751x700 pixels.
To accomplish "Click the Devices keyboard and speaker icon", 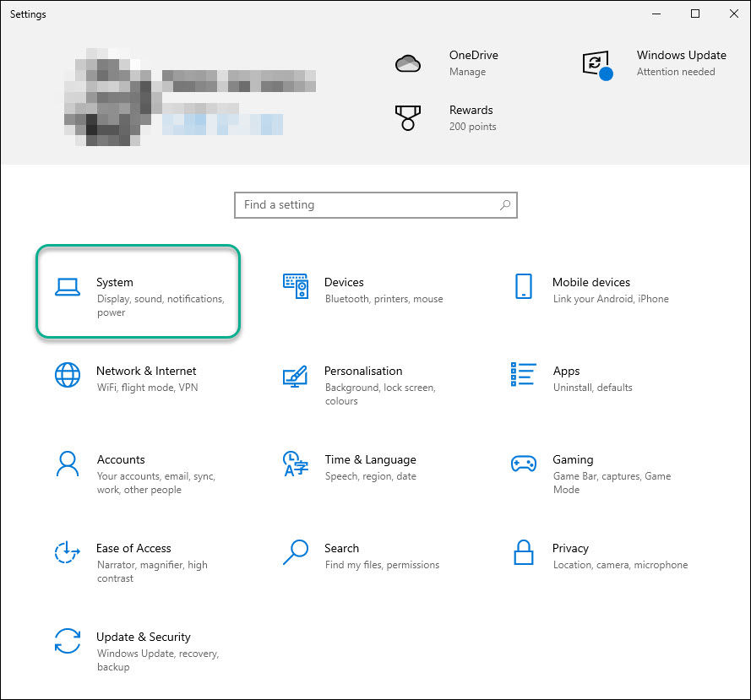I will [x=296, y=287].
